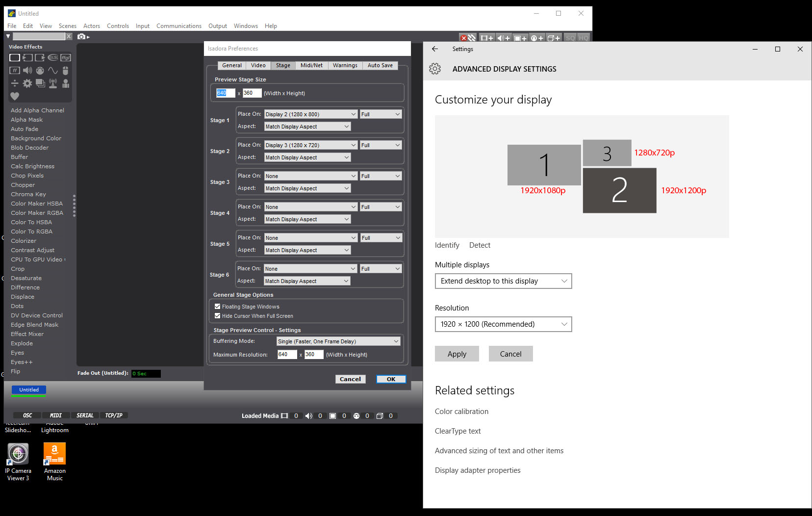Click the Preview Stage width field

pos(226,93)
